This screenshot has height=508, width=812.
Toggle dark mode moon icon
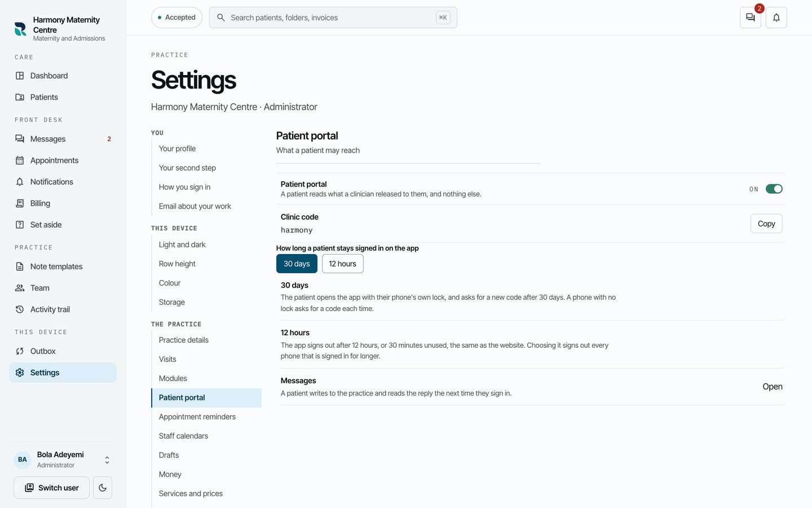[103, 488]
